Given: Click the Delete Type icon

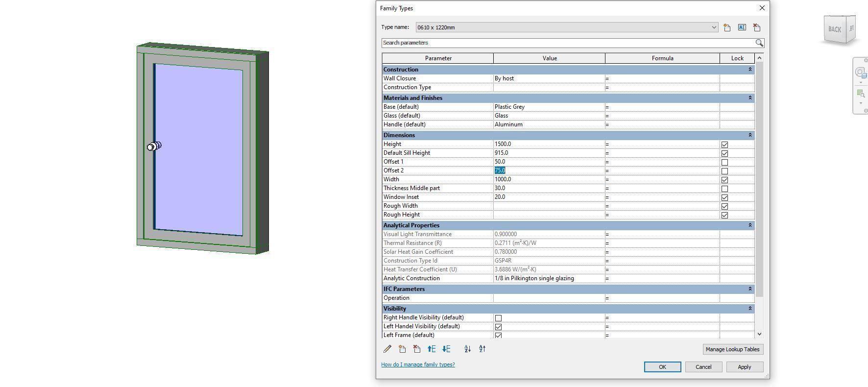Looking at the screenshot, I should click(x=757, y=27).
